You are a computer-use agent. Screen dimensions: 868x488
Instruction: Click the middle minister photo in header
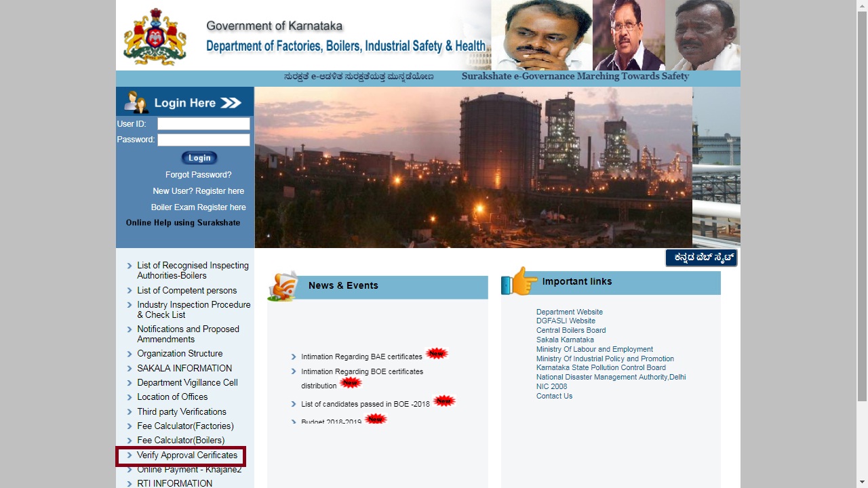(x=628, y=35)
